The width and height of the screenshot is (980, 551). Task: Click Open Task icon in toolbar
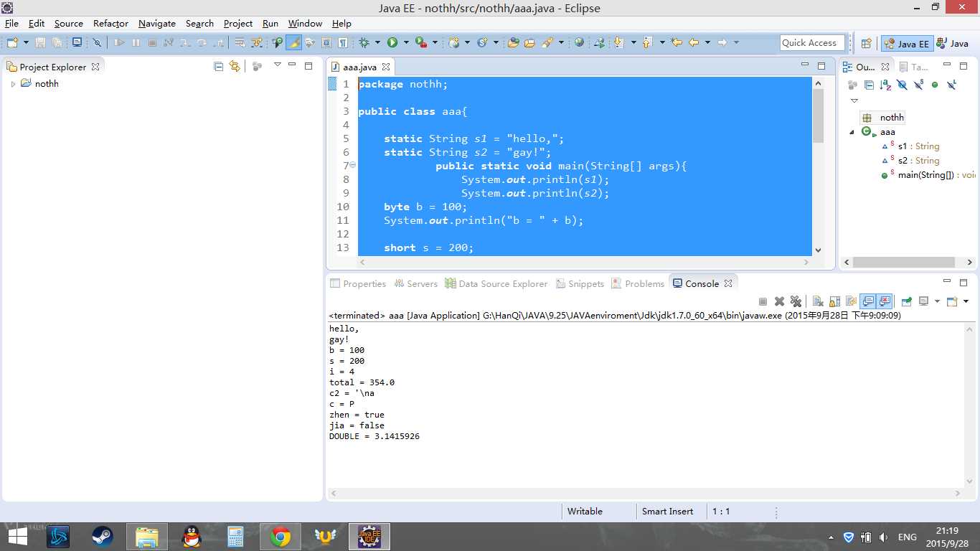point(529,43)
